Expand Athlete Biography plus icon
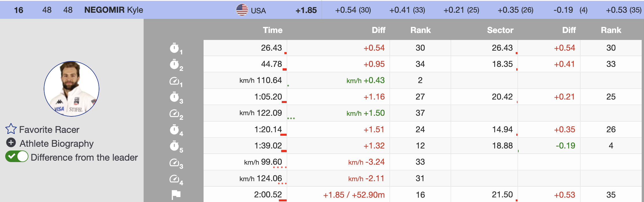644x202 pixels. click(11, 143)
